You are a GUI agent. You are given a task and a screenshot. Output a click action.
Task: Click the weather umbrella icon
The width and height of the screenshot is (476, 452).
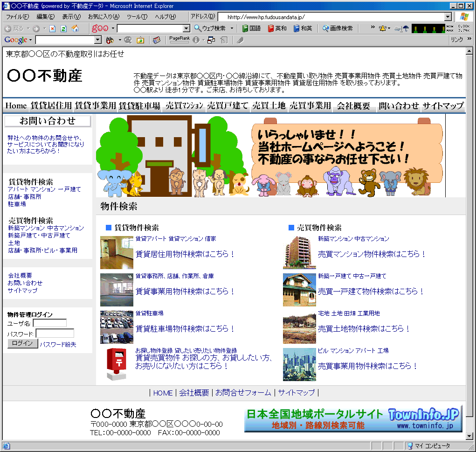pos(401,28)
